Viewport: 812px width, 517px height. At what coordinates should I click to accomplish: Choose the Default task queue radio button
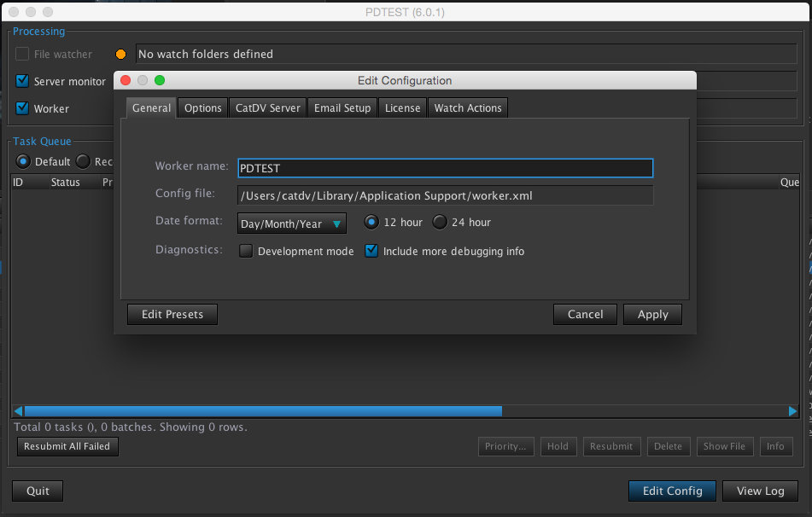point(23,162)
